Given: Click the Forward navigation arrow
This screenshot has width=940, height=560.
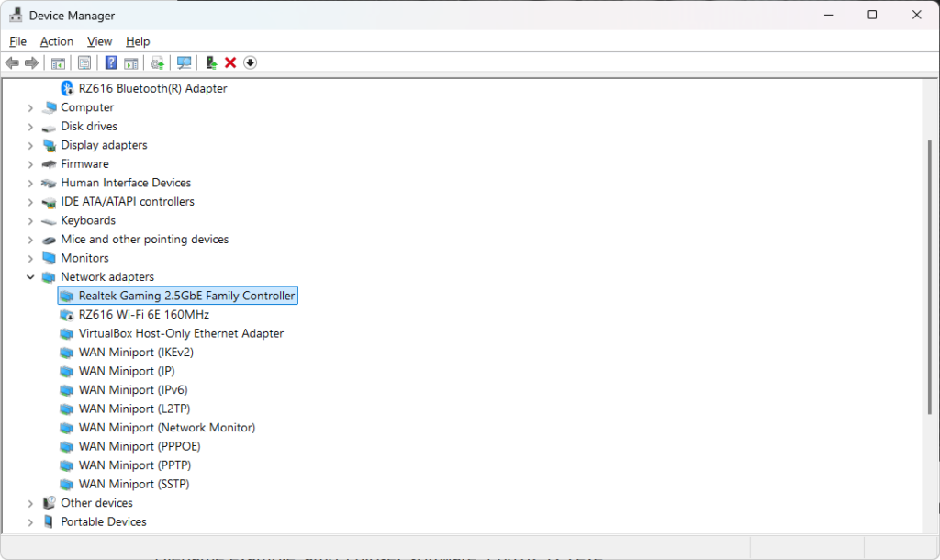Looking at the screenshot, I should 32,62.
